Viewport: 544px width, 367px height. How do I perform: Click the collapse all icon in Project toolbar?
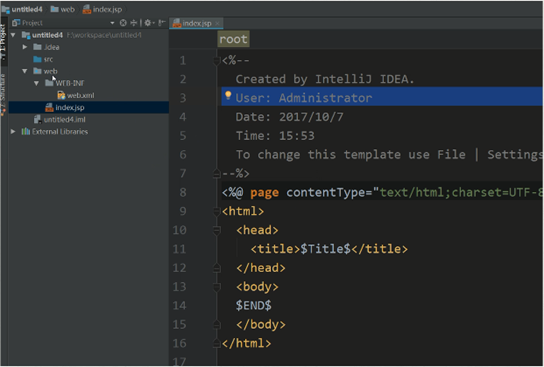(x=133, y=23)
